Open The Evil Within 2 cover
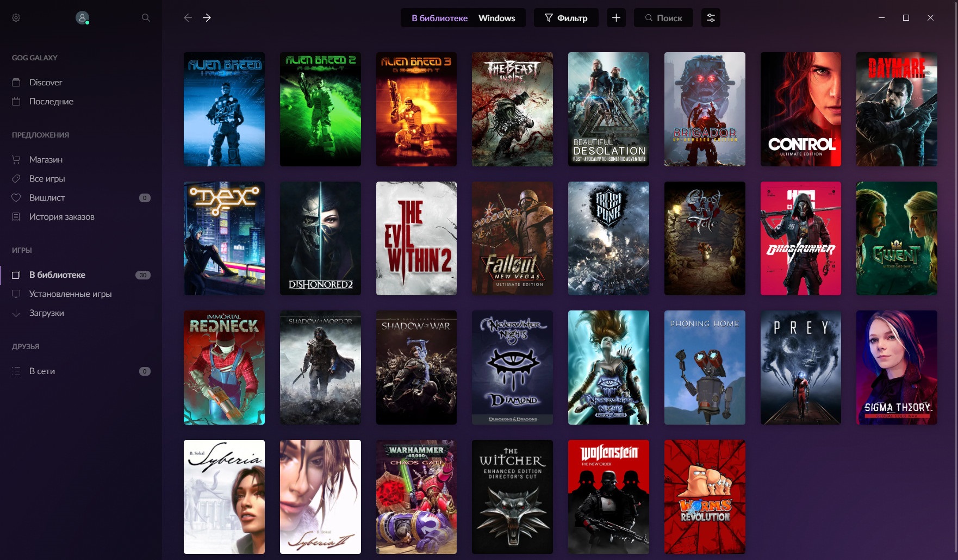The height and width of the screenshot is (560, 958). pyautogui.click(x=416, y=238)
